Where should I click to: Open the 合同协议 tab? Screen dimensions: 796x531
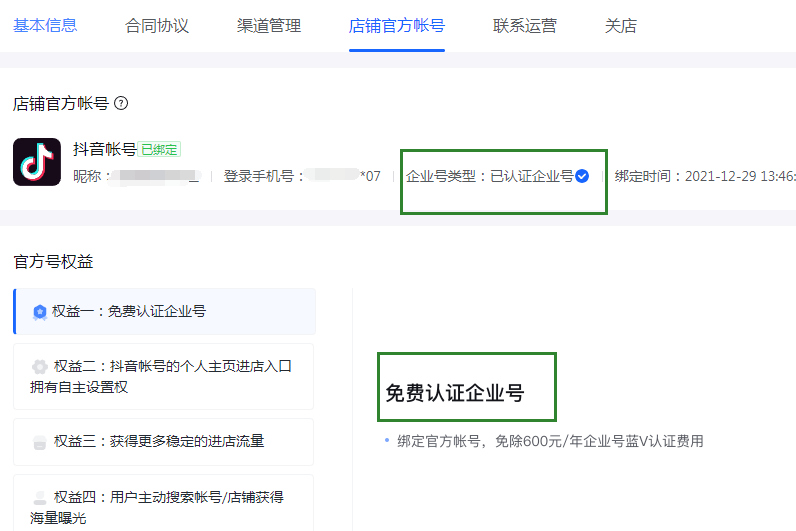157,25
